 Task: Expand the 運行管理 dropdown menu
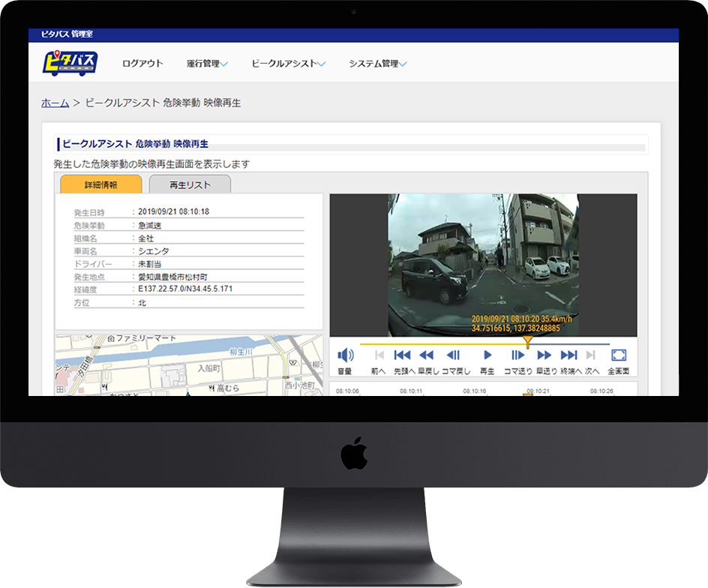coord(207,64)
